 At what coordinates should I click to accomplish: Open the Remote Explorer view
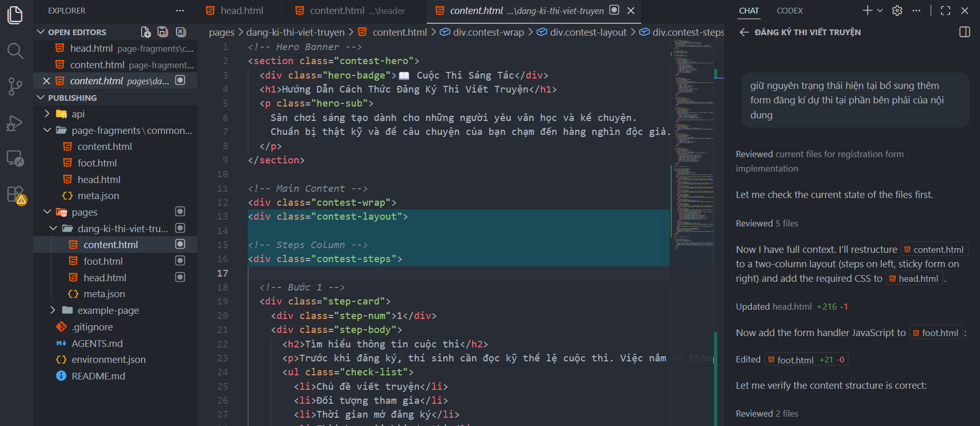[x=16, y=158]
